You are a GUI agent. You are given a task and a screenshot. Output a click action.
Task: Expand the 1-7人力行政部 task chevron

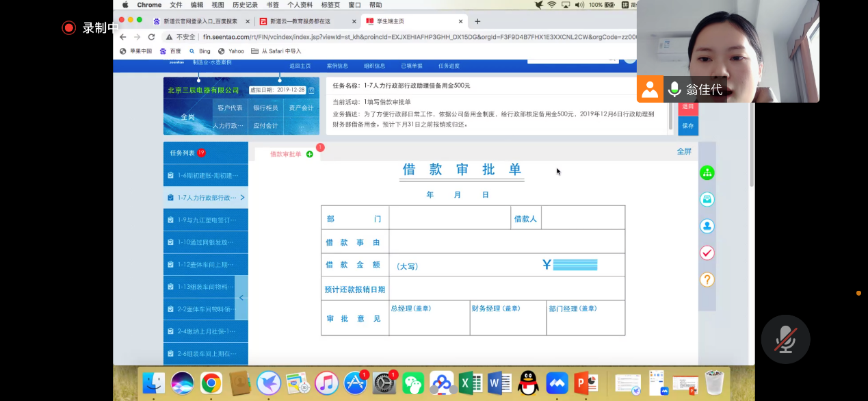pos(242,198)
